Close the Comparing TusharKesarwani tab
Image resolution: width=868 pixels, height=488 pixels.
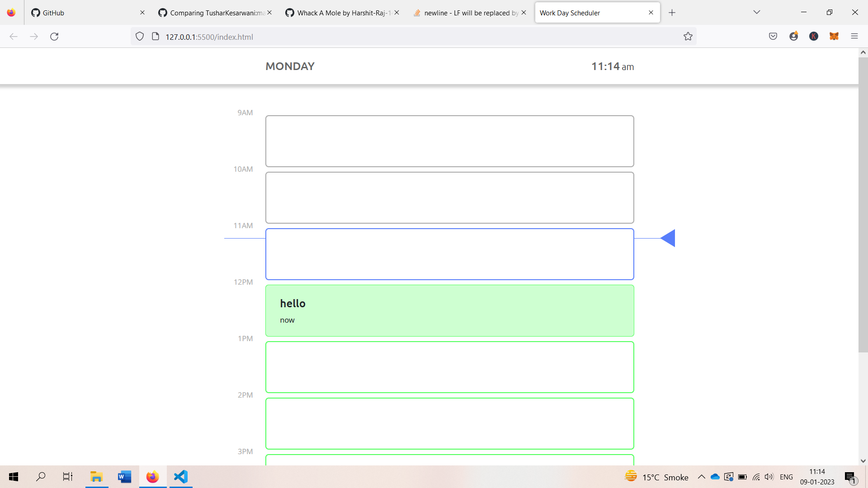(x=269, y=13)
